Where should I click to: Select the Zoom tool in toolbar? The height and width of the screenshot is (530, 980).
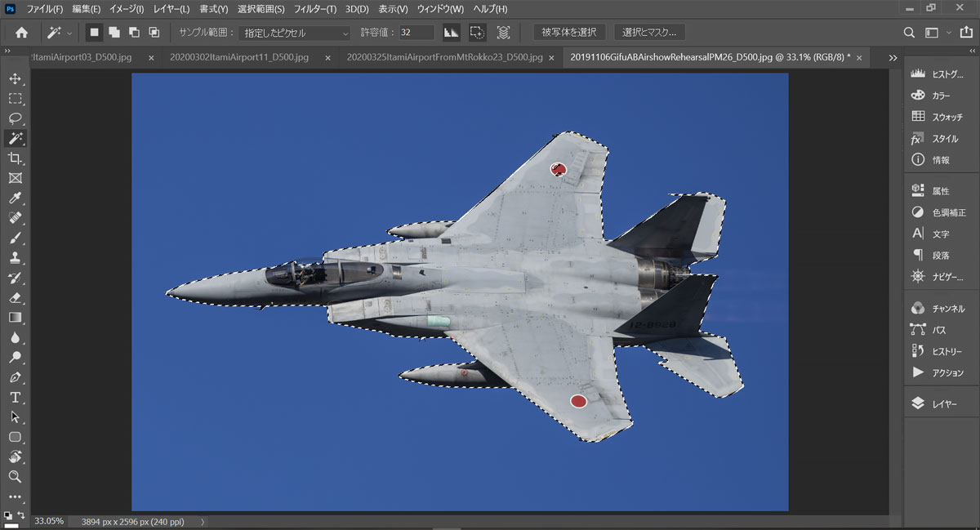point(15,476)
